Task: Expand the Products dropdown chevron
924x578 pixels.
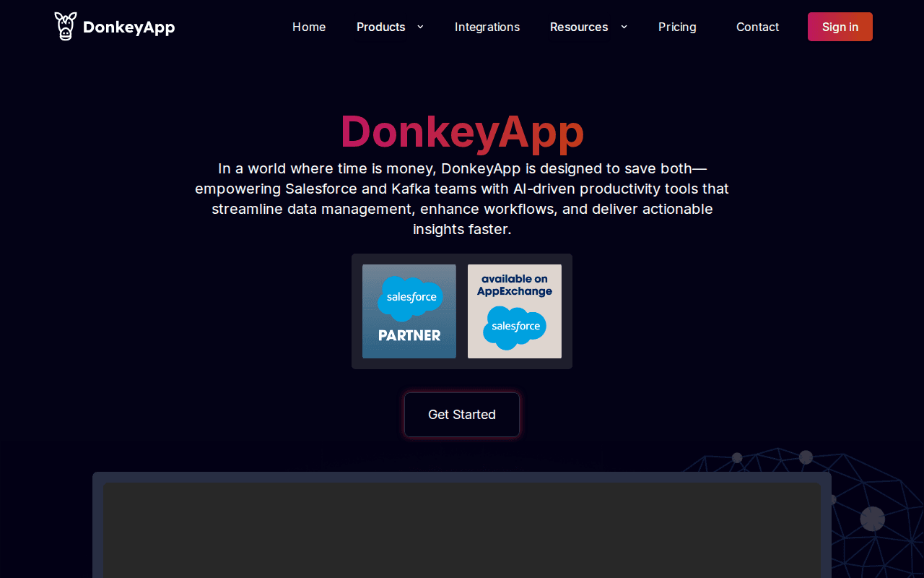Action: pos(420,27)
